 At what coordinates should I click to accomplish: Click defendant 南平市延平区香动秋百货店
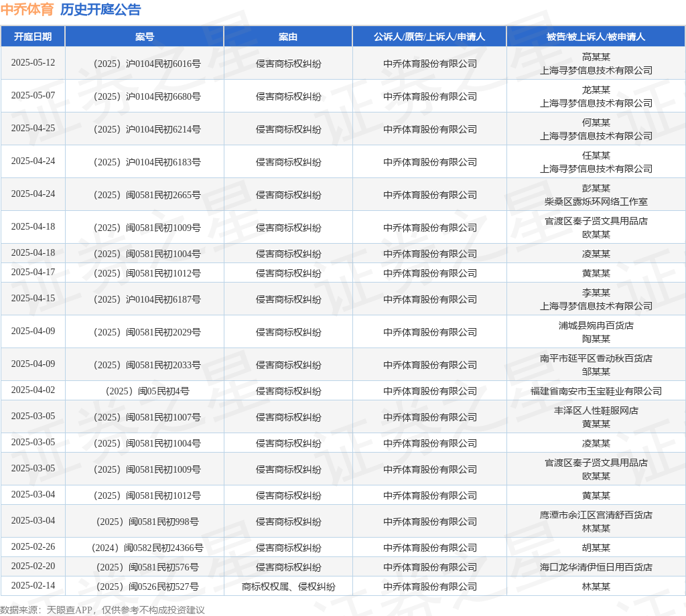pyautogui.click(x=596, y=358)
